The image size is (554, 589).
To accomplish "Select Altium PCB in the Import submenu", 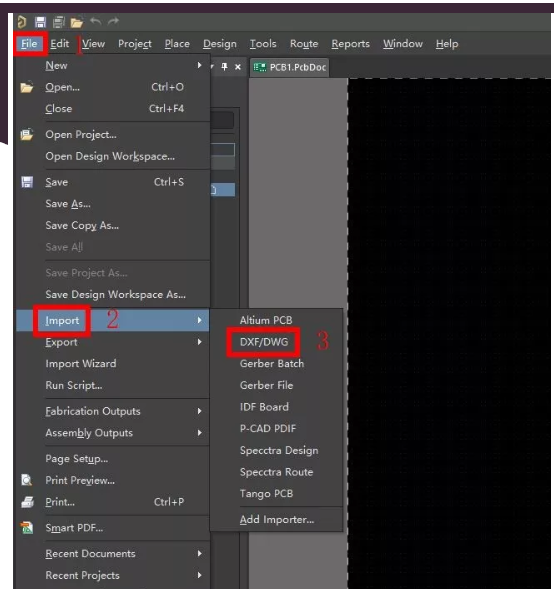I will [276, 320].
